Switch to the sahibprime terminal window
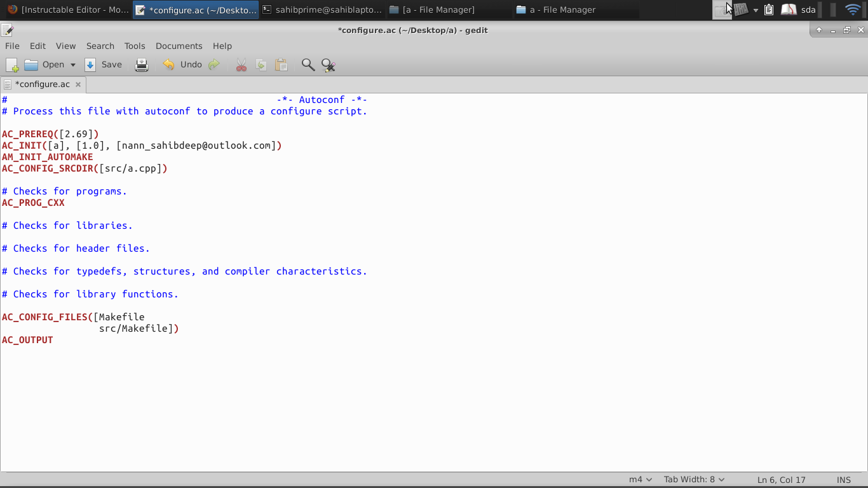Image resolution: width=868 pixels, height=488 pixels. click(x=322, y=10)
